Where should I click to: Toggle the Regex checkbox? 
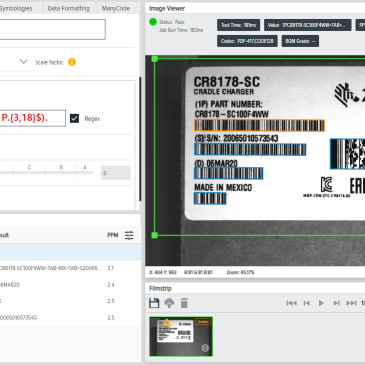pos(74,118)
